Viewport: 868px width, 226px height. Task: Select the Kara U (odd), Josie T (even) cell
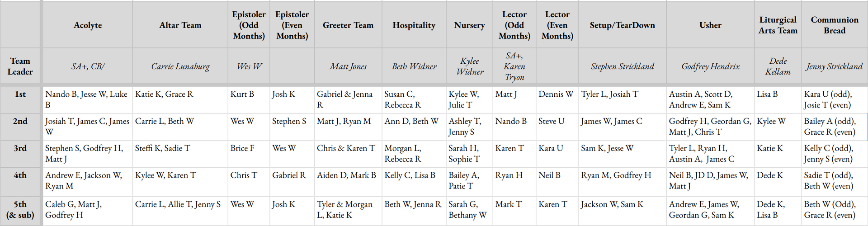point(835,99)
